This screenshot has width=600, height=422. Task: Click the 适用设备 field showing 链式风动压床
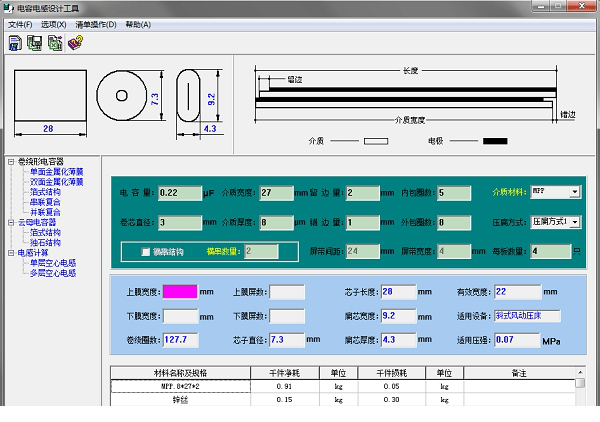527,316
